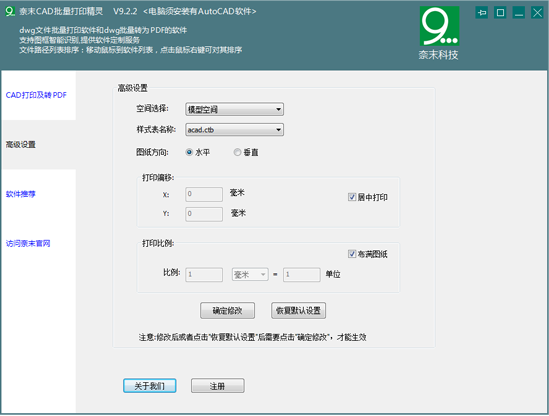Expand the 样式表名称 acad.ctb dropdown
The width and height of the screenshot is (549, 416).
(x=234, y=130)
